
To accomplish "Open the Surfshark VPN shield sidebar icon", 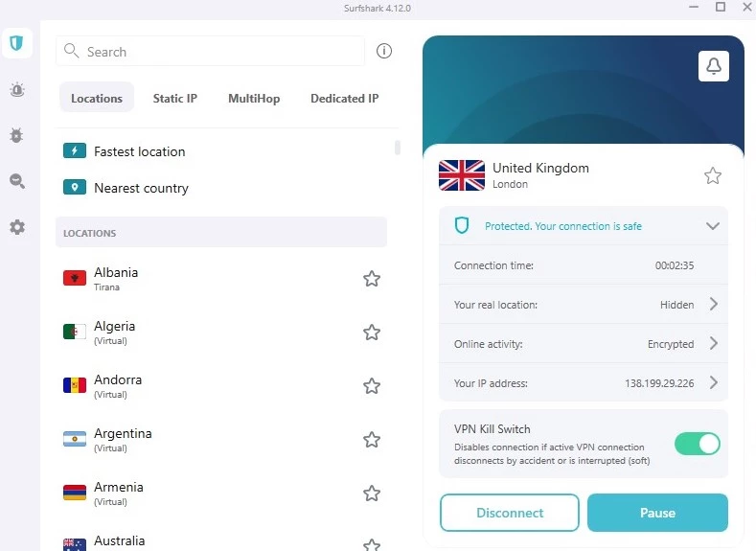I will point(16,43).
